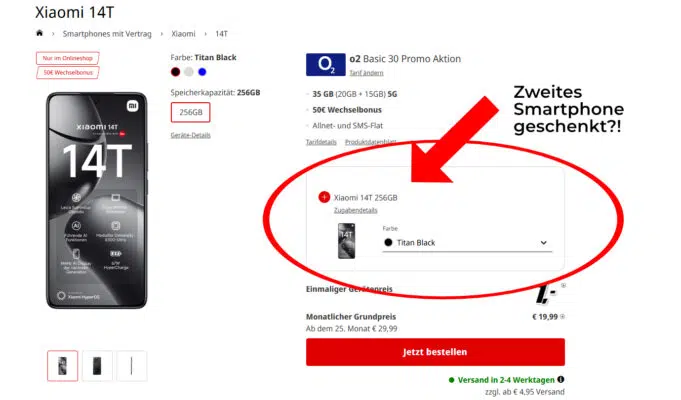Choose the blue color option
The image size is (681, 400).
tap(202, 72)
